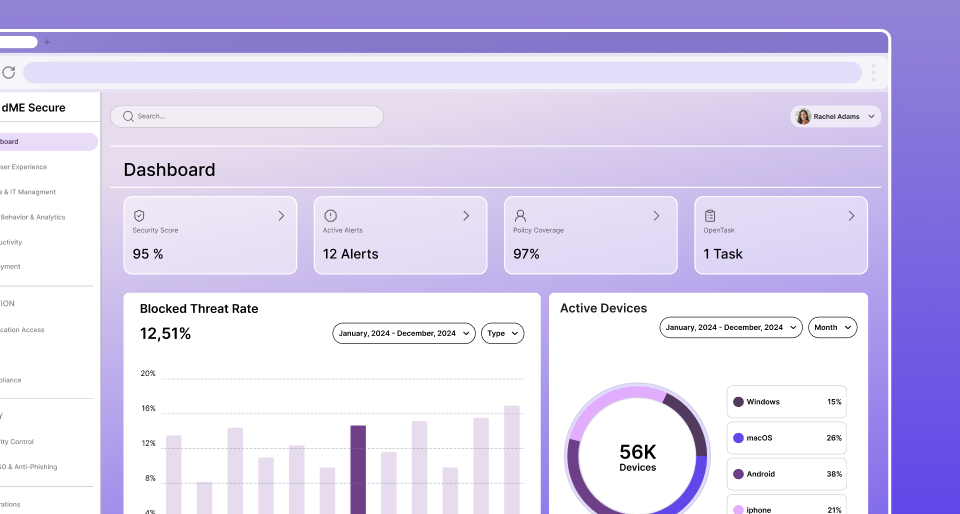Click the dark purple Windows donut segment

pyautogui.click(x=689, y=422)
